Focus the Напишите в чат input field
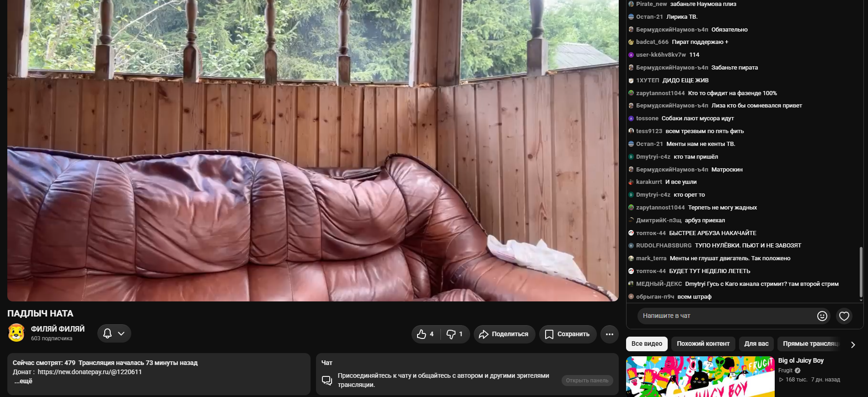This screenshot has height=397, width=868. click(728, 316)
